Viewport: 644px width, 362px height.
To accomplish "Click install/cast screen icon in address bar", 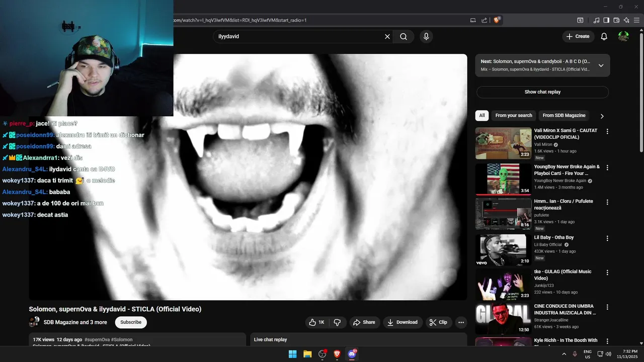I will point(473,20).
